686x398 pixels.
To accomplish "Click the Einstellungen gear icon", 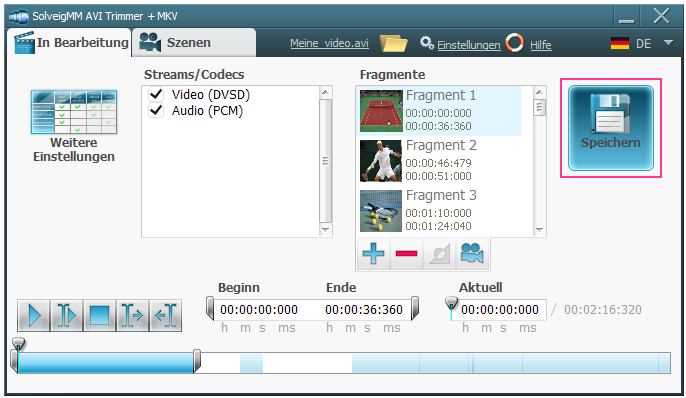I will 427,43.
